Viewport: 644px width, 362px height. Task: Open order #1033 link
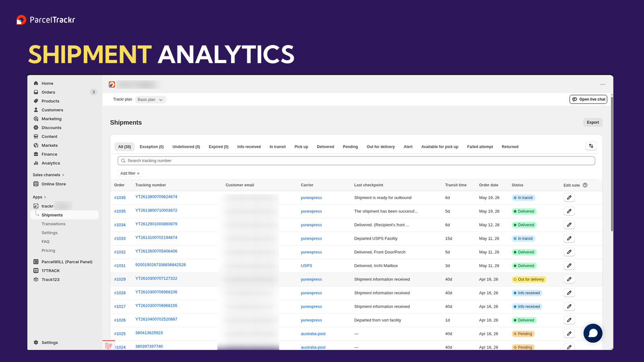[x=120, y=239]
